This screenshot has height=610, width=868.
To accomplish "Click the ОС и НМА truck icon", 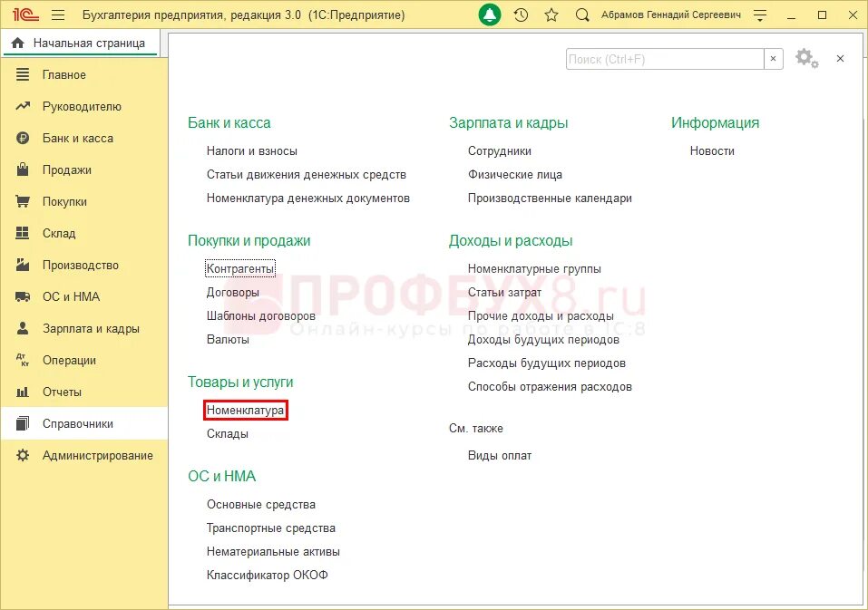I will click(23, 297).
